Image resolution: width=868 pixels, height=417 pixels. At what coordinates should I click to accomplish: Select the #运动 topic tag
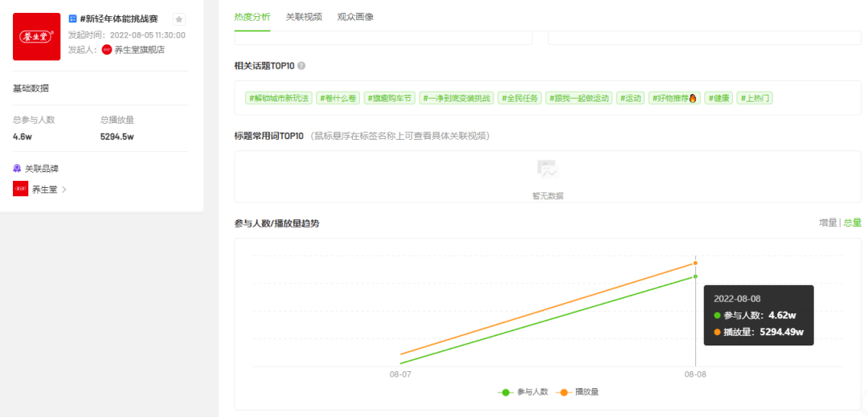[631, 99]
